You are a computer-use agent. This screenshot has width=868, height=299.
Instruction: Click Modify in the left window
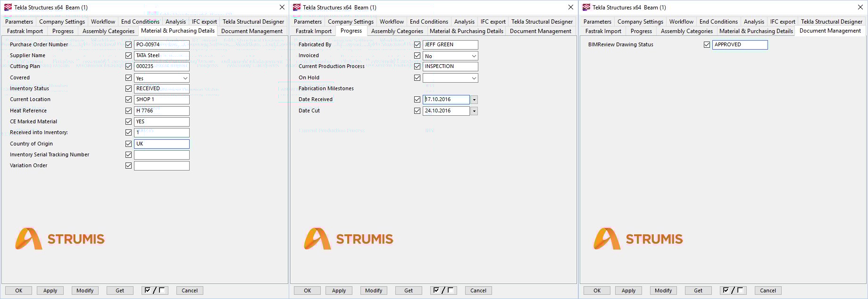click(85, 290)
